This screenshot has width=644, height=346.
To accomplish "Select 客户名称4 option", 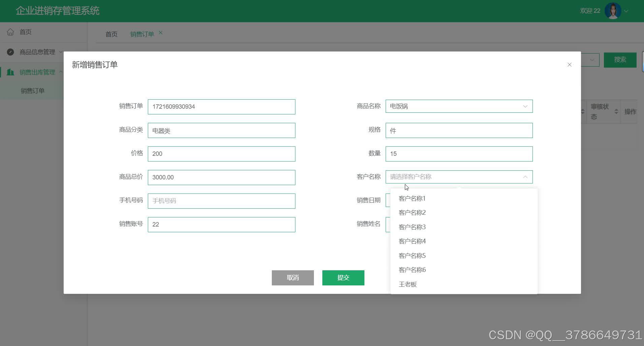I will tap(464, 241).
